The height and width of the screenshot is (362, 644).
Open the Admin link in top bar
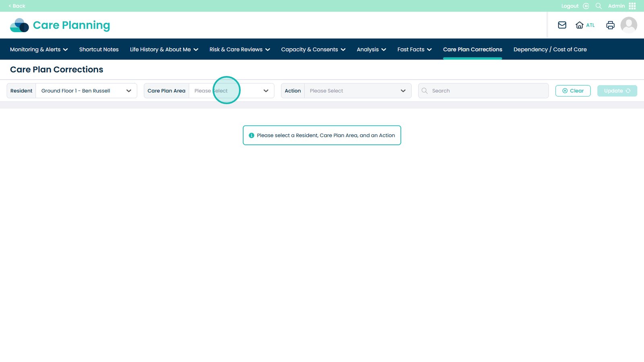click(616, 6)
